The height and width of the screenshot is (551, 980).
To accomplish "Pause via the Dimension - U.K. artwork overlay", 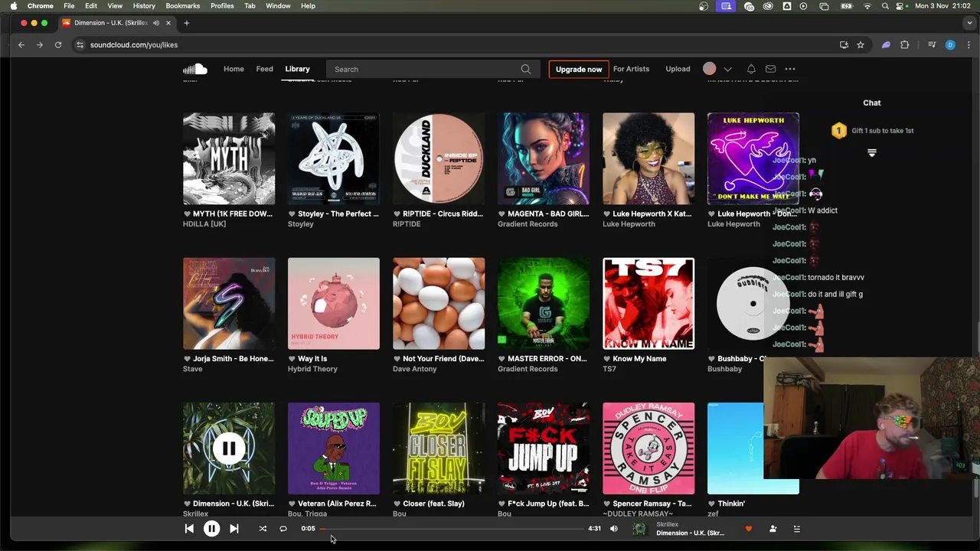I will (x=229, y=448).
